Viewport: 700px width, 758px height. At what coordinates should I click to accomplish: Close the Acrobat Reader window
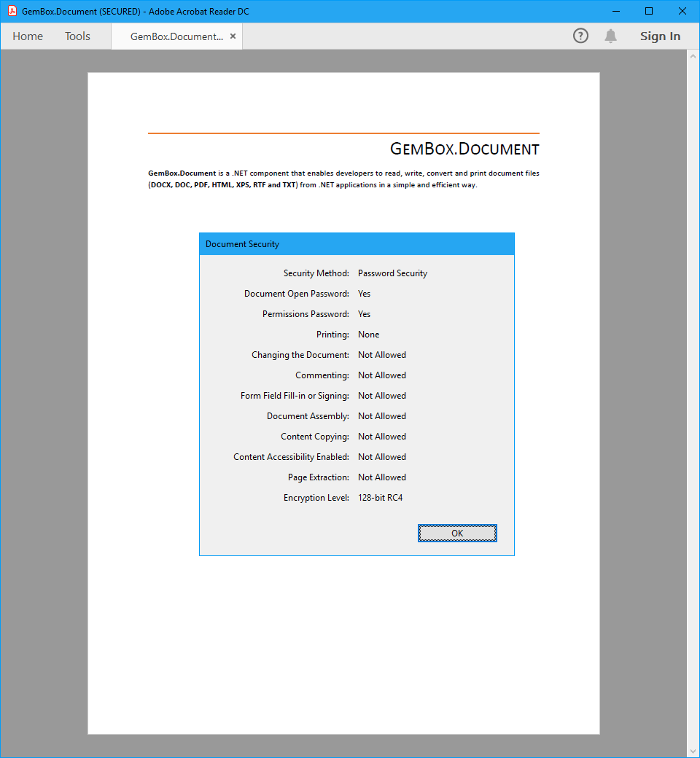pyautogui.click(x=682, y=11)
